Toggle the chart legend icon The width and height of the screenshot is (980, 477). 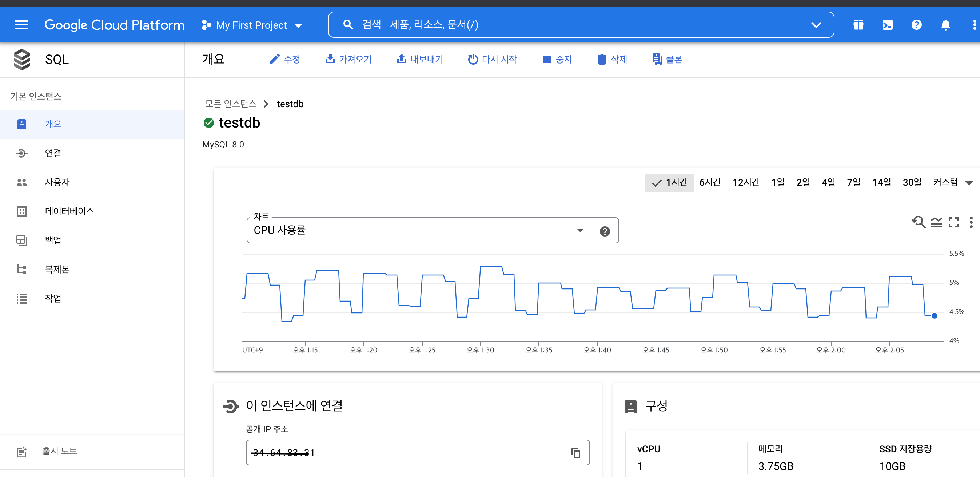coord(936,222)
